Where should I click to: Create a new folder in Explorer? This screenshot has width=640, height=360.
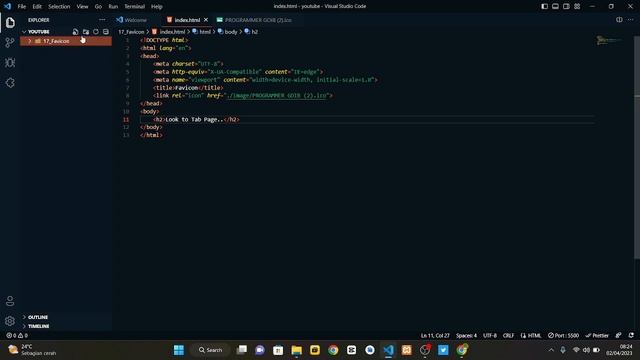click(x=86, y=31)
